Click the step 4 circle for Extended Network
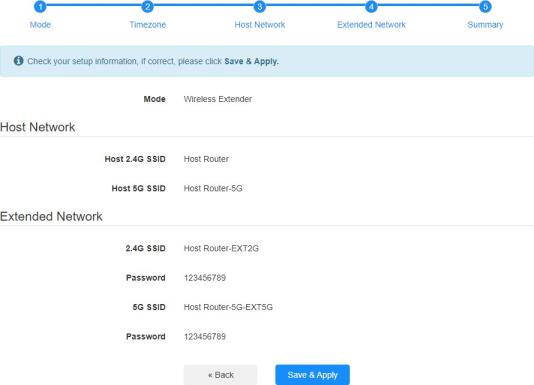This screenshot has width=534, height=385. pyautogui.click(x=371, y=6)
